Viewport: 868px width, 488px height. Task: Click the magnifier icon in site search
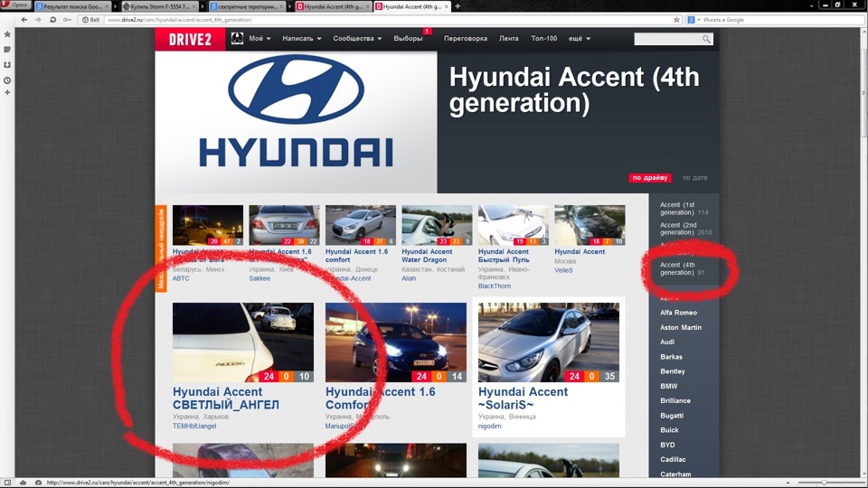click(706, 39)
